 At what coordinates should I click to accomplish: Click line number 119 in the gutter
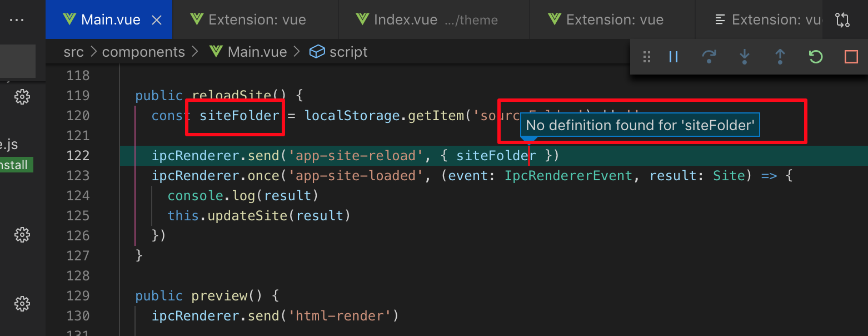[x=78, y=96]
